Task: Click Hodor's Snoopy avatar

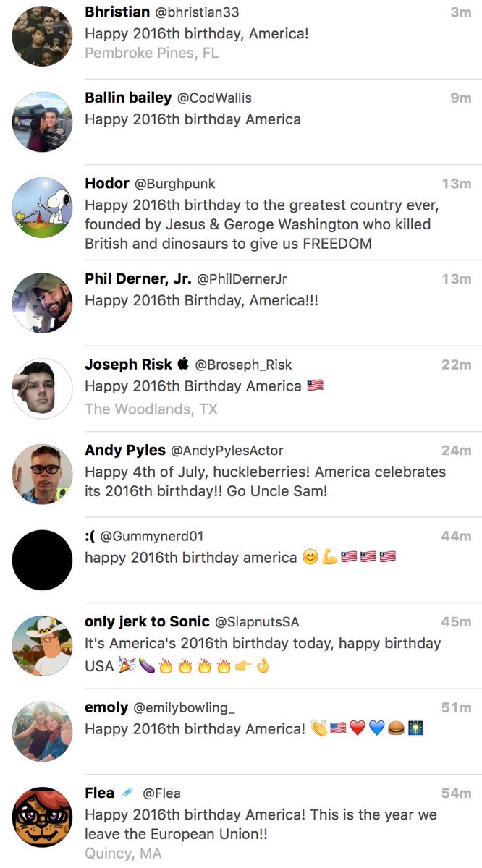Action: pos(42,208)
